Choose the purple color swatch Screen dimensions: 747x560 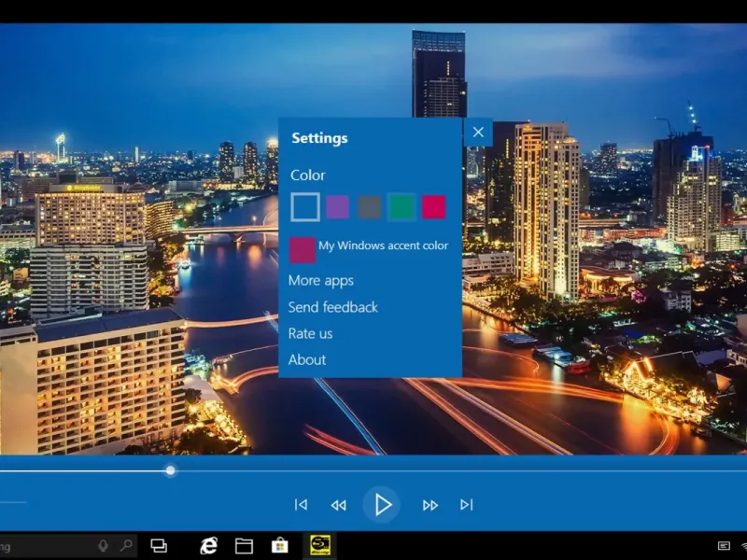tap(337, 207)
